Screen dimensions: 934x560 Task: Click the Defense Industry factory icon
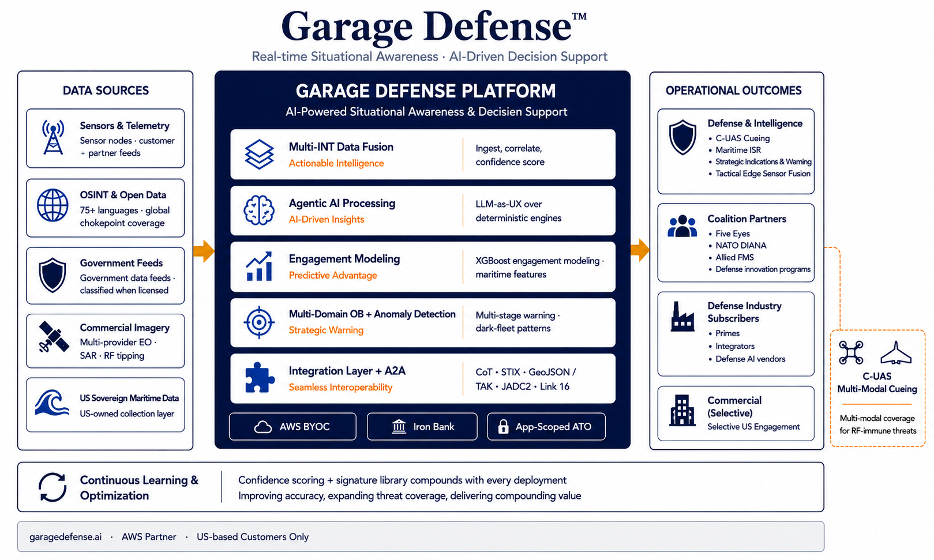pyautogui.click(x=682, y=317)
